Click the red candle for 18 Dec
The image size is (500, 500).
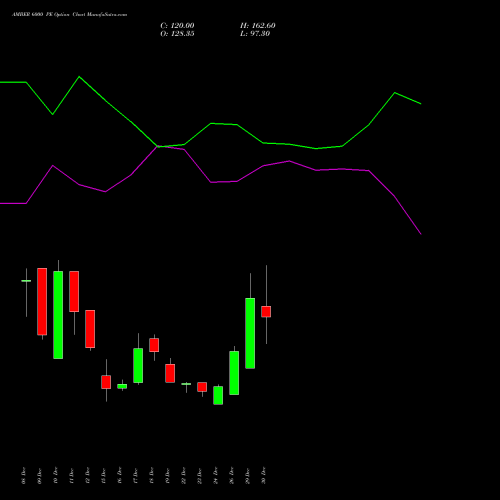point(154,345)
